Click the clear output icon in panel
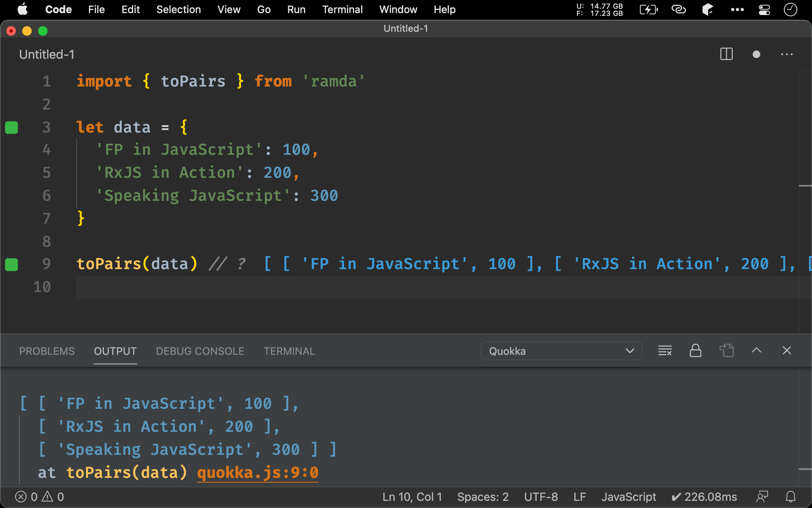The image size is (812, 508). point(665,350)
